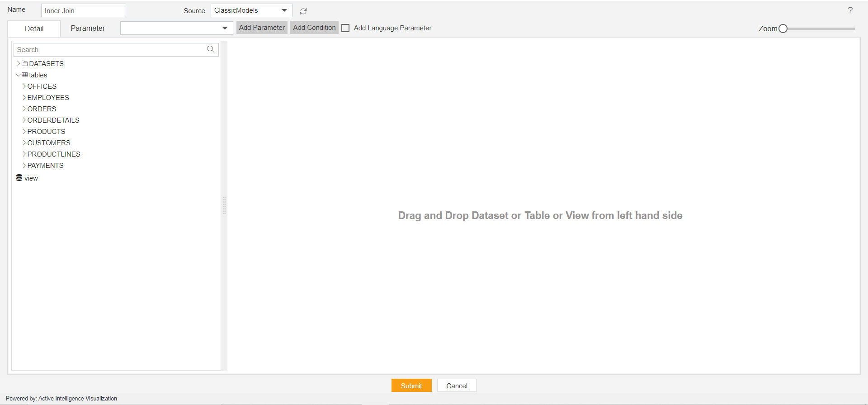Expand the ORDERS table chevron

tap(24, 109)
